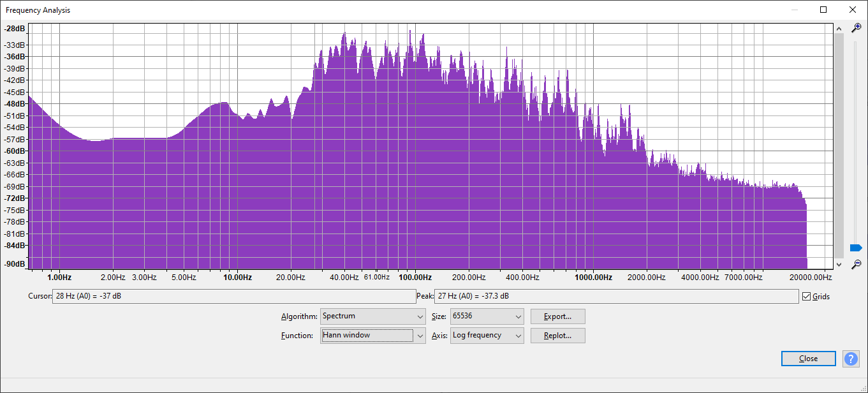868x393 pixels.
Task: Click the blue vertical zoom slider handle
Action: 856,248
